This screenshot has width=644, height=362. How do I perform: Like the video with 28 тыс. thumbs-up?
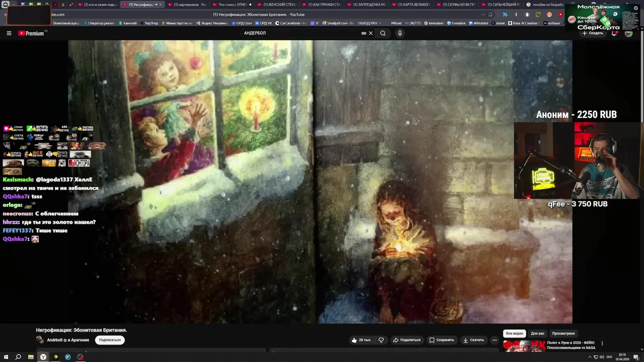pyautogui.click(x=361, y=340)
